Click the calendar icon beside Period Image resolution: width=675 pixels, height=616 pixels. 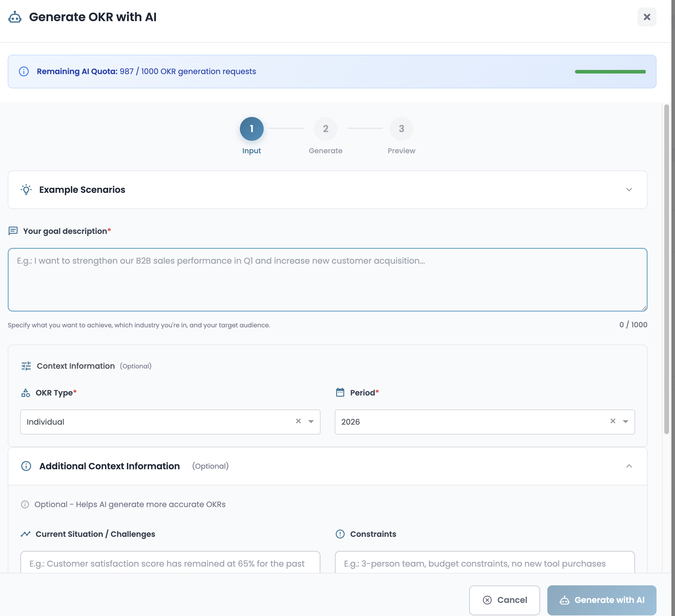tap(340, 392)
